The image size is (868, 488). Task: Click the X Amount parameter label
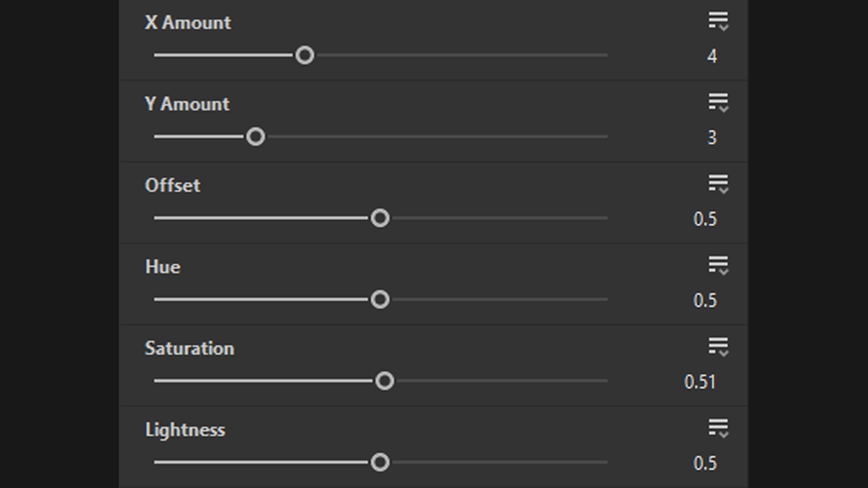pos(188,23)
